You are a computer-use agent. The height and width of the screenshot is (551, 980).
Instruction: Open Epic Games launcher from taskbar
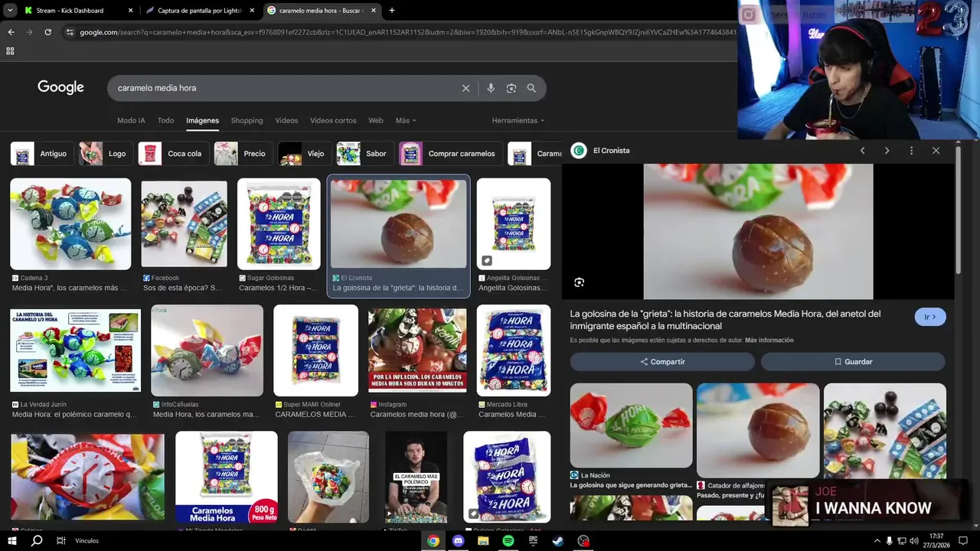(533, 540)
